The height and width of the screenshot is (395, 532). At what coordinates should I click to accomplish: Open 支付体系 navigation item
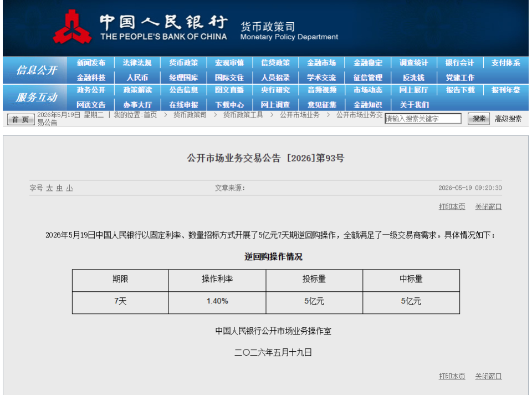[506, 63]
